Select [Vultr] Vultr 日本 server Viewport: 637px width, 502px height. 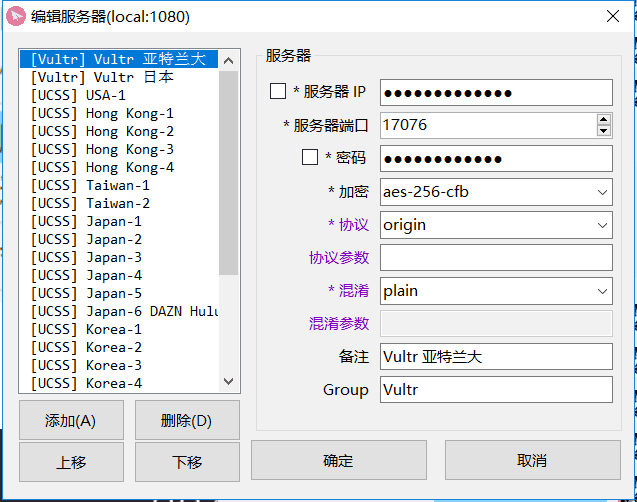pyautogui.click(x=119, y=77)
